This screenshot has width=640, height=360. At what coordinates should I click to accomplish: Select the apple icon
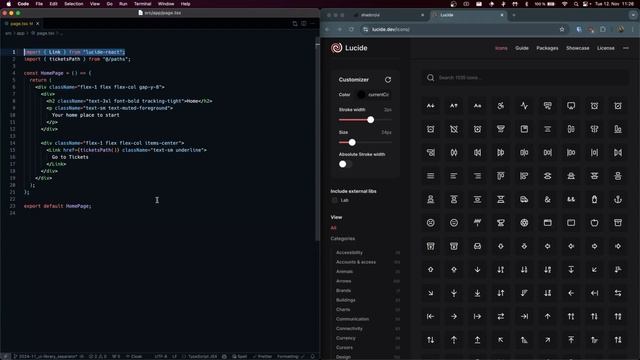pos(594,223)
